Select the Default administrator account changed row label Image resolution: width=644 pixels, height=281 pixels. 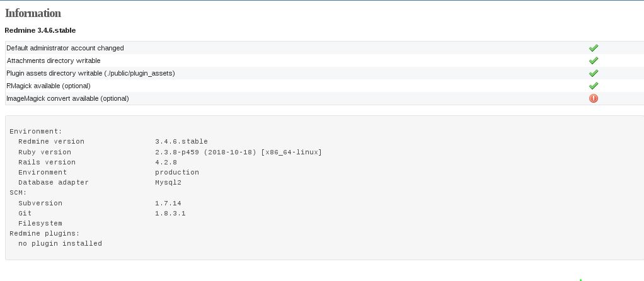click(65, 48)
